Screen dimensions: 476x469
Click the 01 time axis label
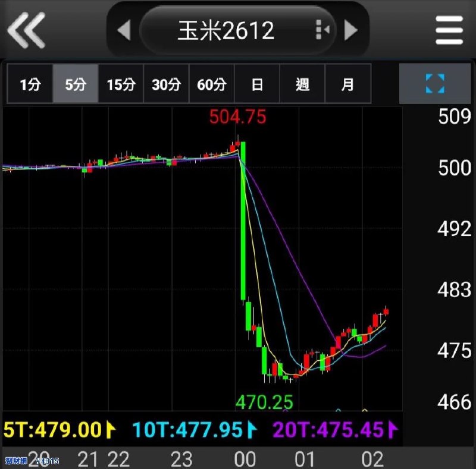(x=305, y=459)
